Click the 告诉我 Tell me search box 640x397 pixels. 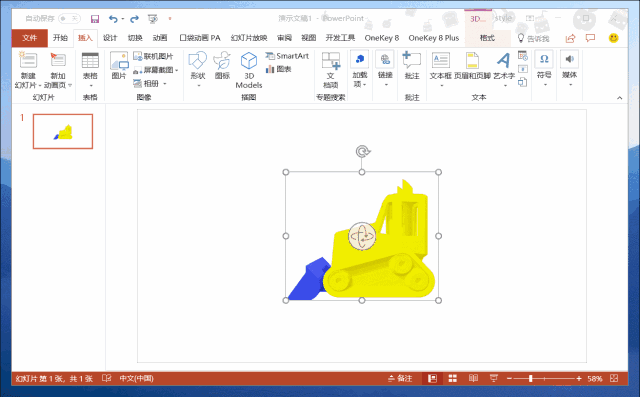coord(533,38)
